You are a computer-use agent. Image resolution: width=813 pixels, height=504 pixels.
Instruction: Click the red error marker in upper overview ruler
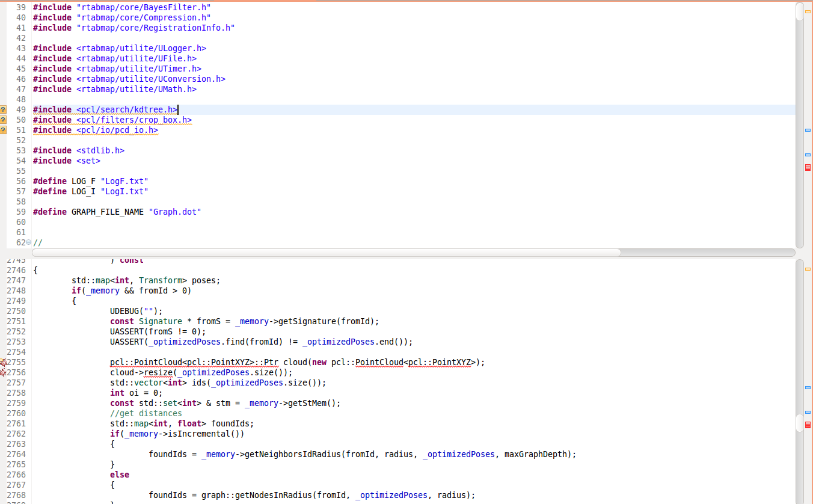pos(808,167)
